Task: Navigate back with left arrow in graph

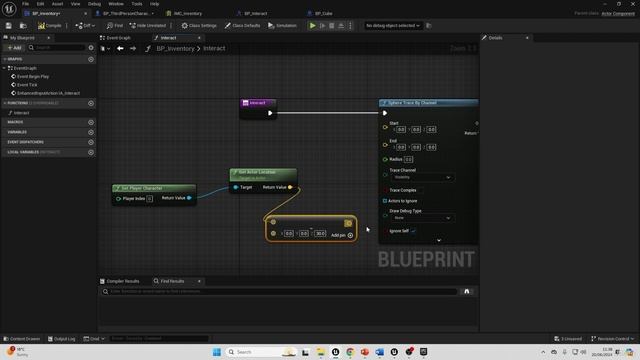Action: [x=120, y=48]
